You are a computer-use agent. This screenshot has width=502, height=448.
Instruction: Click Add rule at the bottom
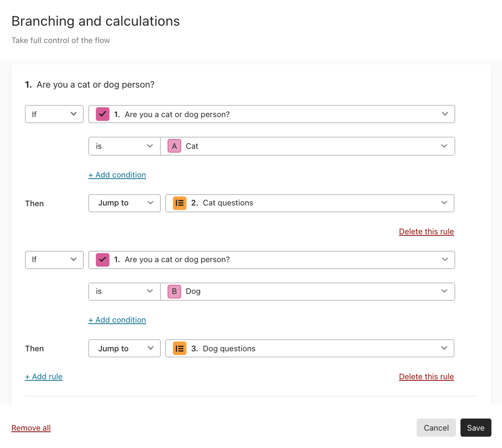(44, 376)
